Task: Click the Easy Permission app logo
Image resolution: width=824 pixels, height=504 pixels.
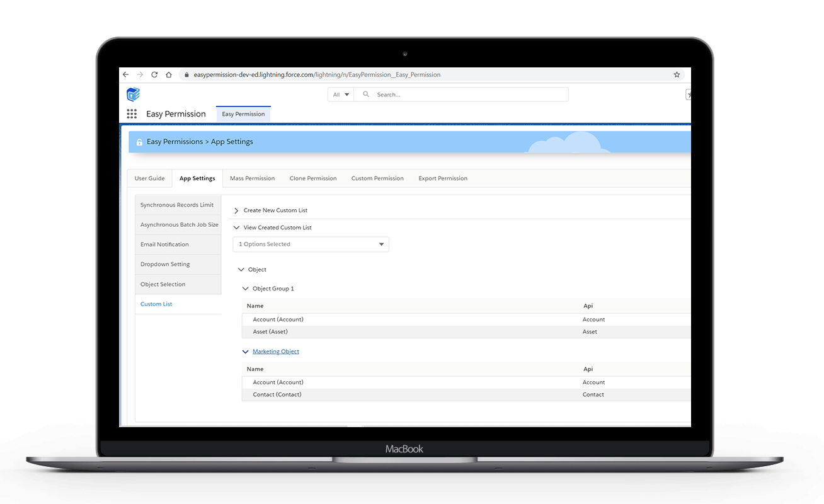Action: 133,94
